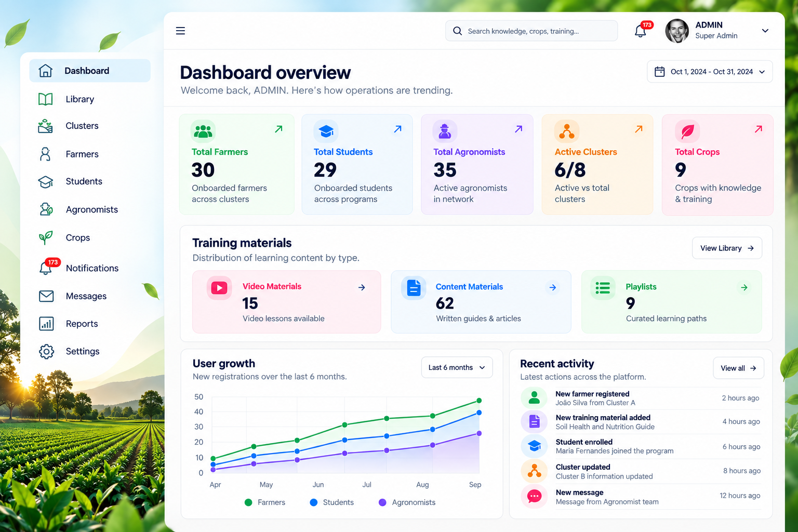Open Total Agronomists card arrow

518,129
